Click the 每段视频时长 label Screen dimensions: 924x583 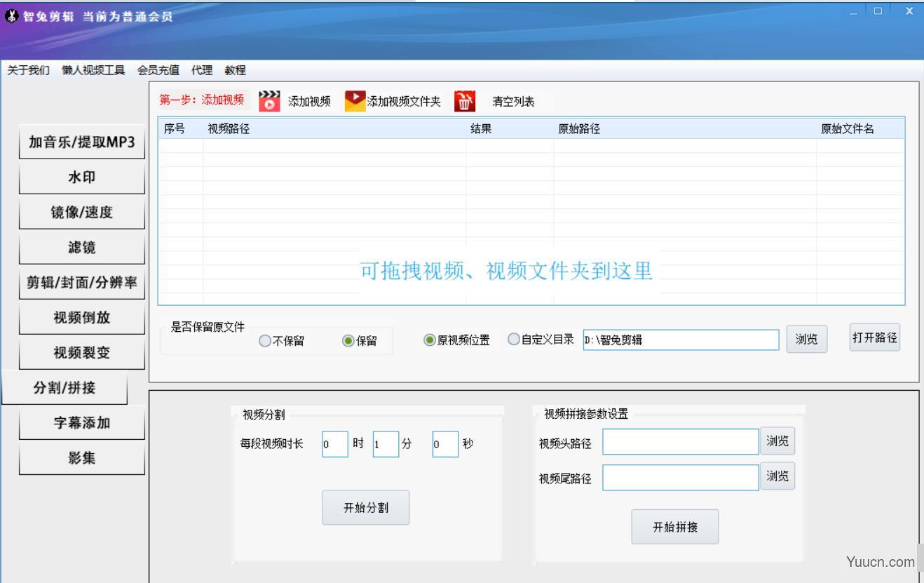[x=272, y=444]
